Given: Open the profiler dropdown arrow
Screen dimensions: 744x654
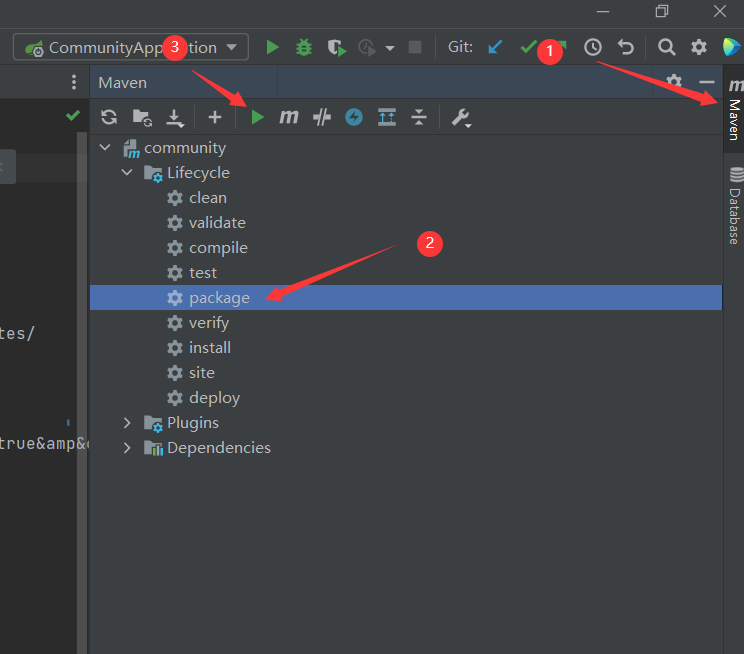Looking at the screenshot, I should pos(390,48).
